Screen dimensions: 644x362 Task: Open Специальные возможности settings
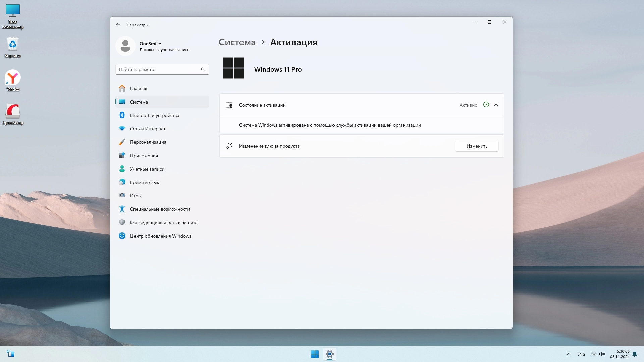[x=160, y=209]
